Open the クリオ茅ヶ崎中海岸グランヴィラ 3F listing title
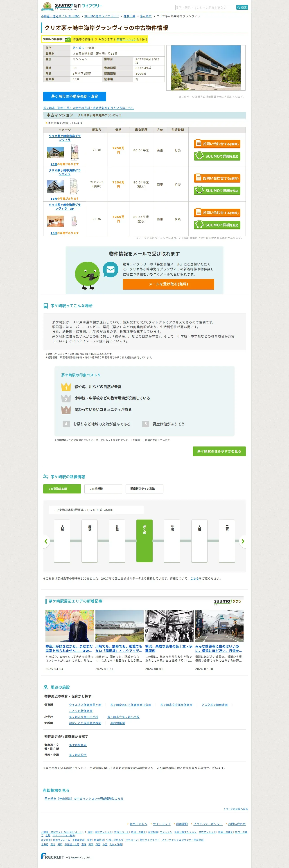Viewport: 289px width, 868px height. [65, 207]
